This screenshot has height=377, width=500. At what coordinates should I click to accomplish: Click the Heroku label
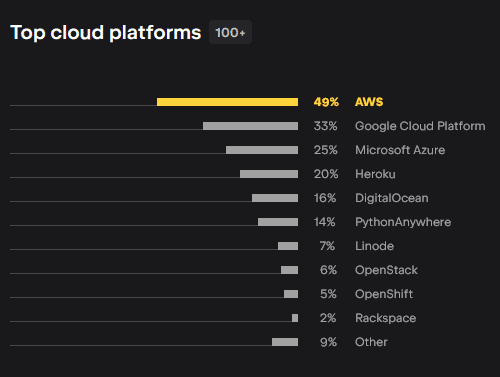(375, 174)
